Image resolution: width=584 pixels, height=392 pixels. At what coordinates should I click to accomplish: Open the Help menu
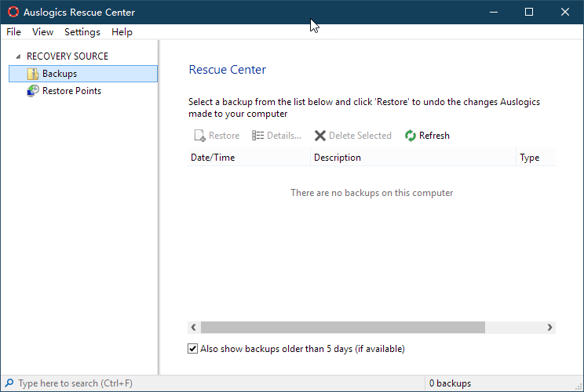click(122, 32)
